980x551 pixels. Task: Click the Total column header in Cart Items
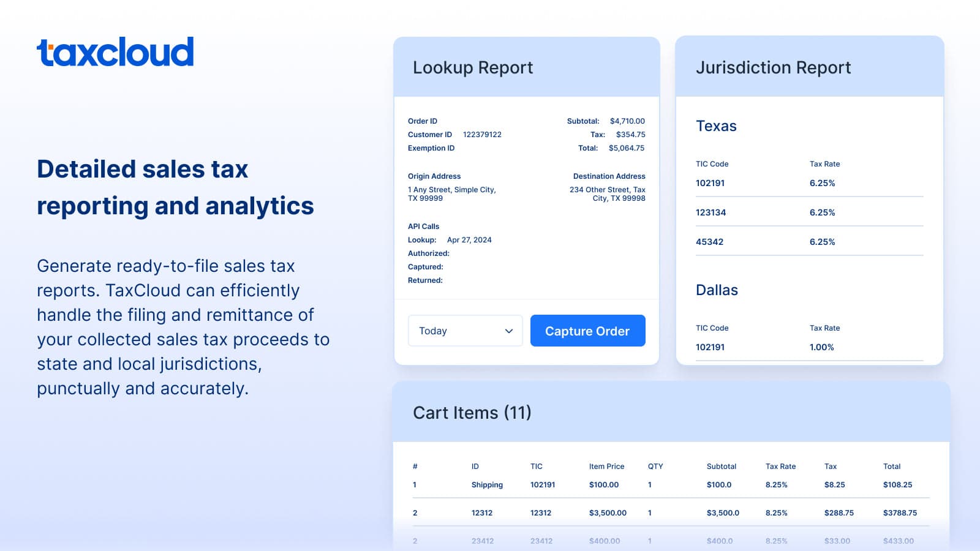pyautogui.click(x=891, y=467)
